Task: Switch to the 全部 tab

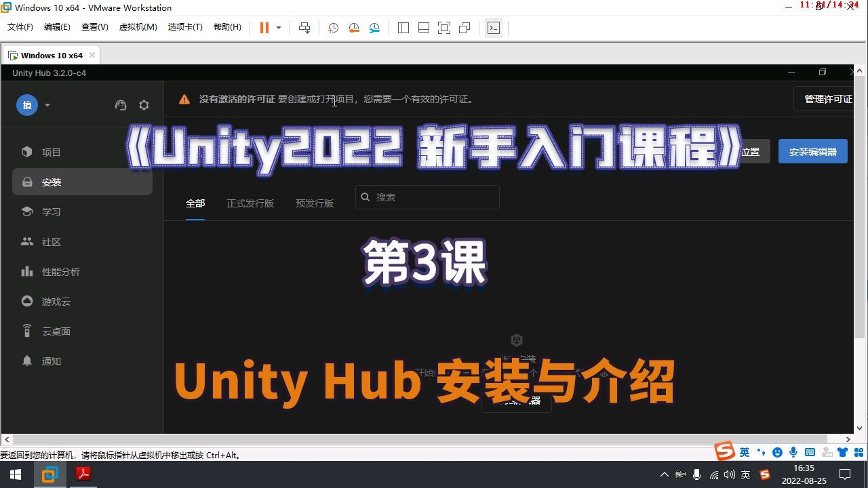Action: coord(195,203)
